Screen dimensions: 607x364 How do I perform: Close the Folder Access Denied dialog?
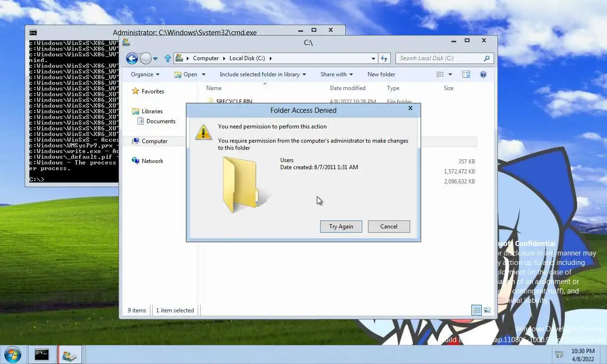point(410,109)
